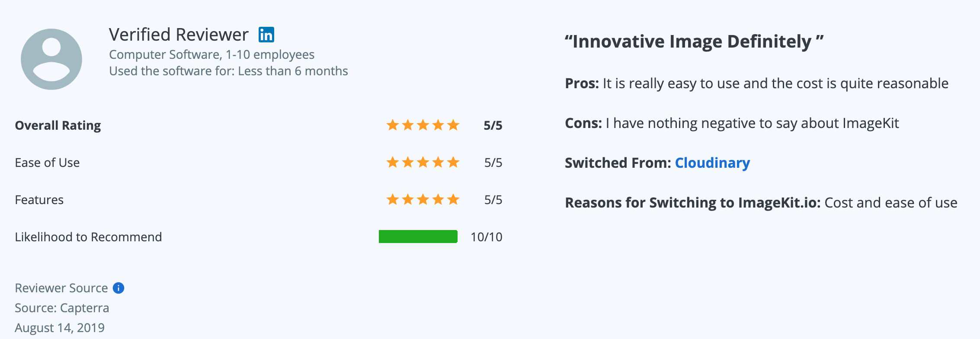Click the Features star rating

pyautogui.click(x=423, y=199)
